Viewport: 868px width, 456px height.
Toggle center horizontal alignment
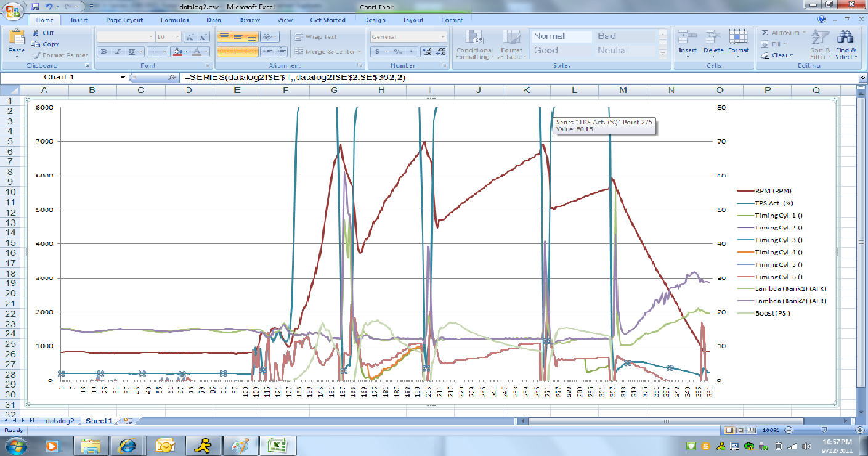coord(238,52)
